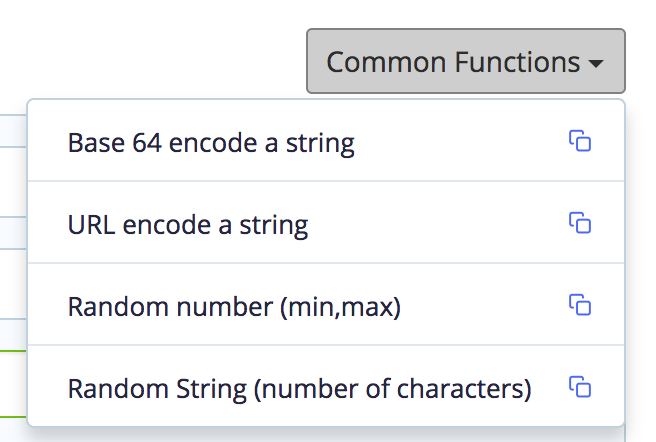Click copy icon beside Base 64 encode
This screenshot has width=656, height=442.
click(580, 141)
